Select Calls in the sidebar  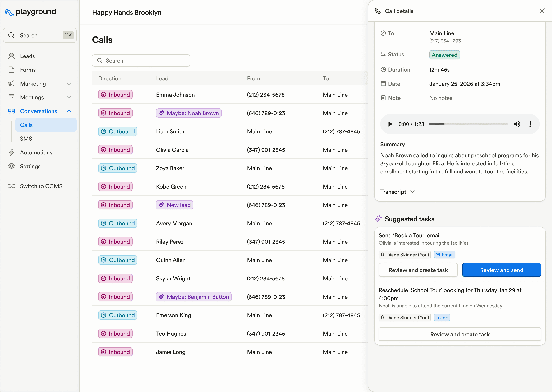[x=26, y=125]
